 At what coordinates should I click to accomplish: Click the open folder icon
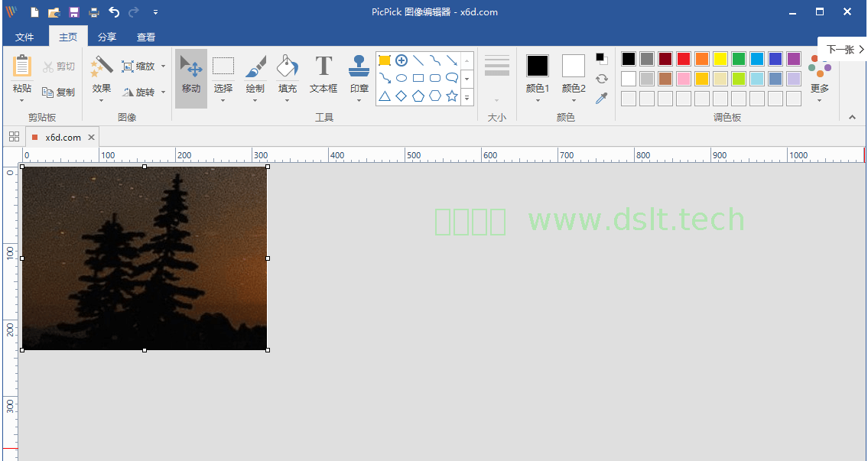pos(54,11)
